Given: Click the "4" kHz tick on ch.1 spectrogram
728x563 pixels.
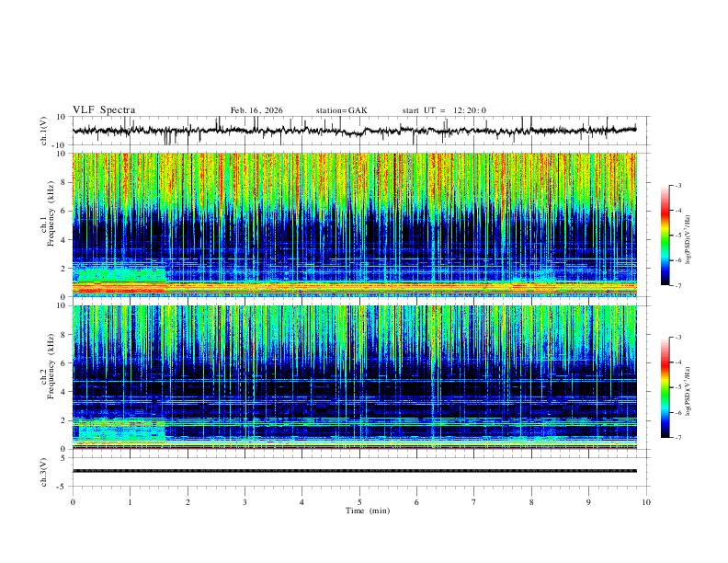Looking at the screenshot, I should [63, 240].
